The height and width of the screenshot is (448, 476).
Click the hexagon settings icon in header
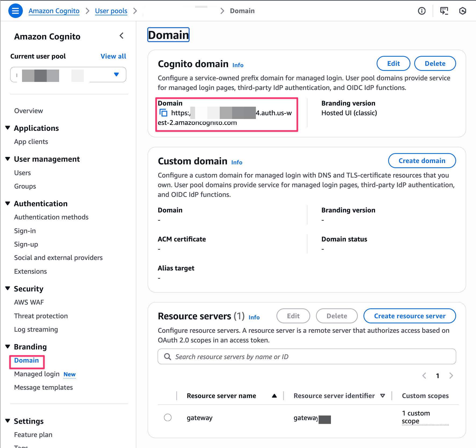click(x=463, y=11)
